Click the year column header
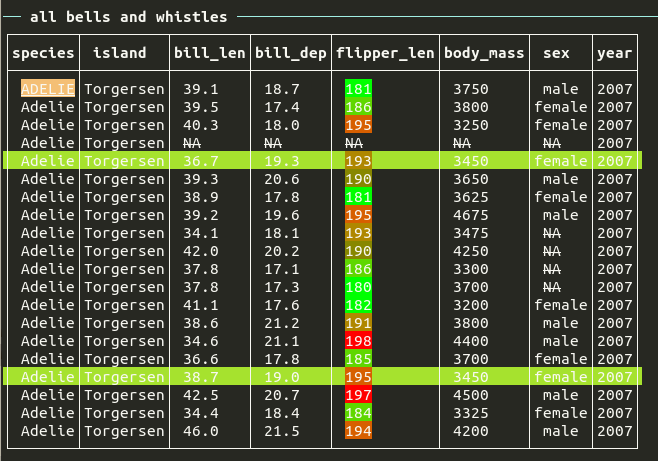Viewport: 658px width, 461px height. coord(614,53)
